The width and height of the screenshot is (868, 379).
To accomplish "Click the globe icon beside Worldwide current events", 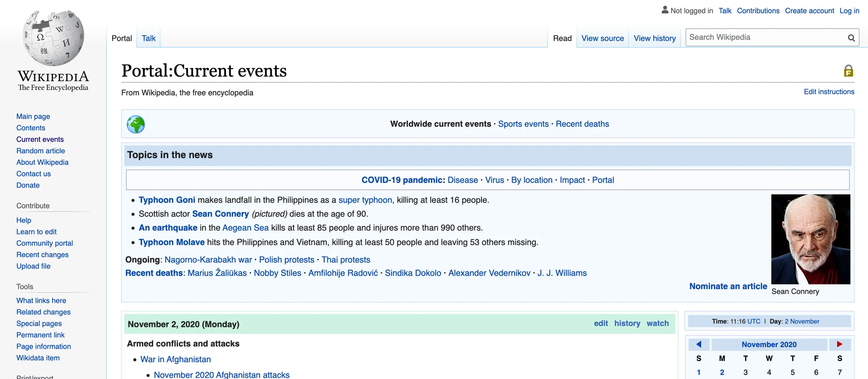I will 136,124.
